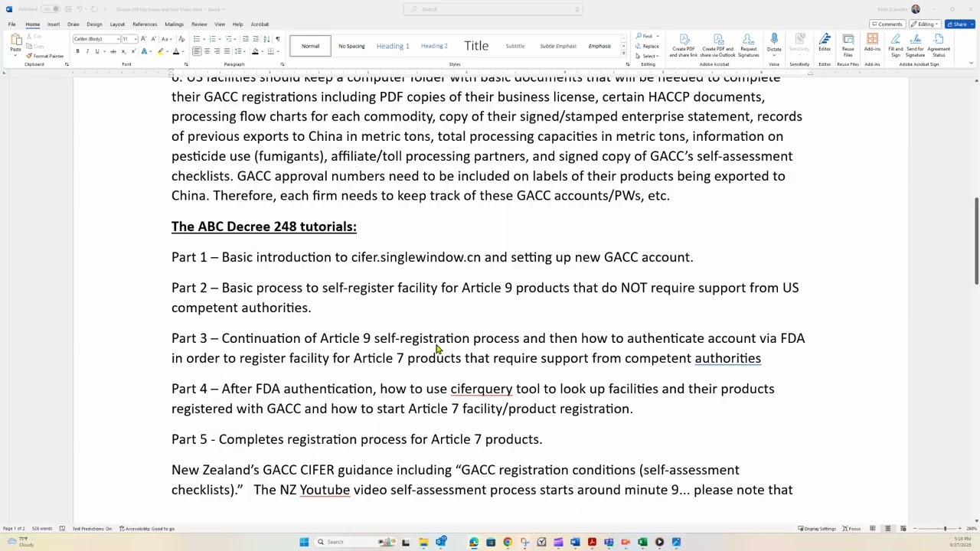Click Increase Indent icon
The image size is (980, 551).
pyautogui.click(x=256, y=39)
